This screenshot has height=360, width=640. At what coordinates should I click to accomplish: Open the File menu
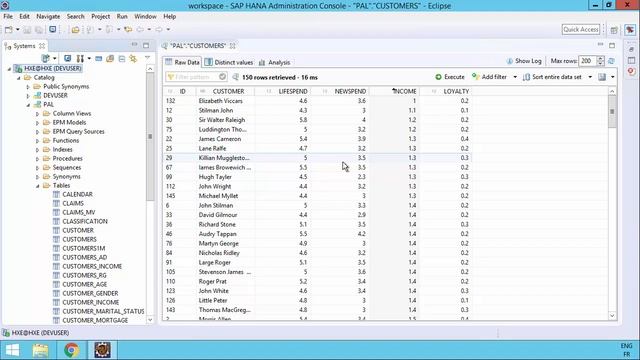pyautogui.click(x=8, y=16)
